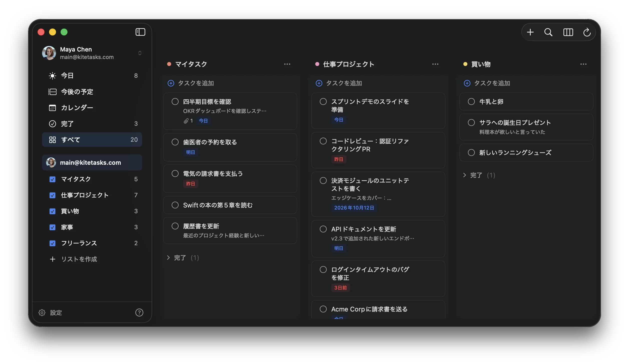Uncheck the マイタスク list checkbox

click(52, 179)
